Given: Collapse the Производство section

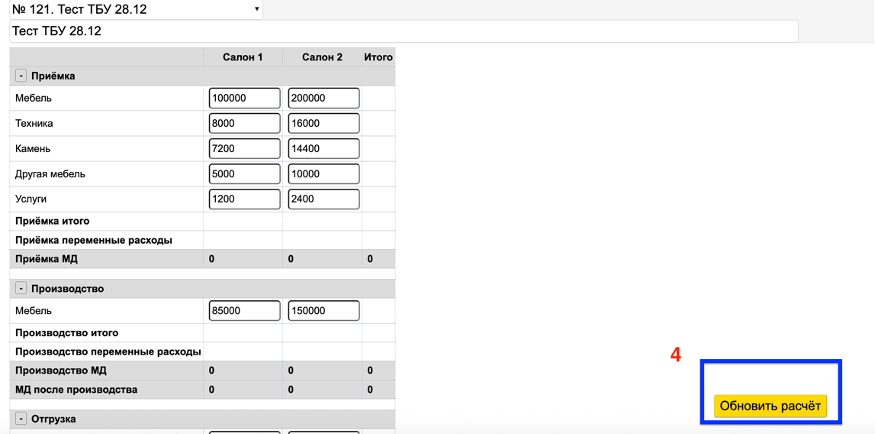Looking at the screenshot, I should tap(21, 288).
